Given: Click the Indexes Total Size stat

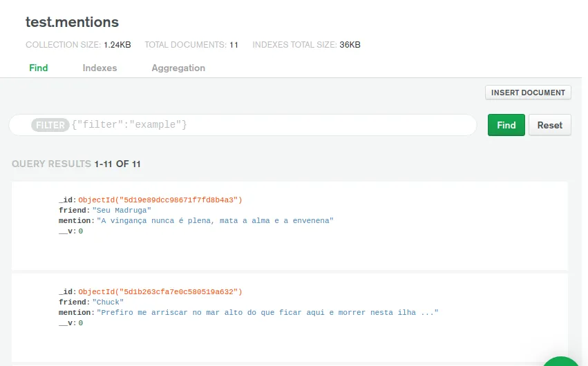Looking at the screenshot, I should 306,45.
